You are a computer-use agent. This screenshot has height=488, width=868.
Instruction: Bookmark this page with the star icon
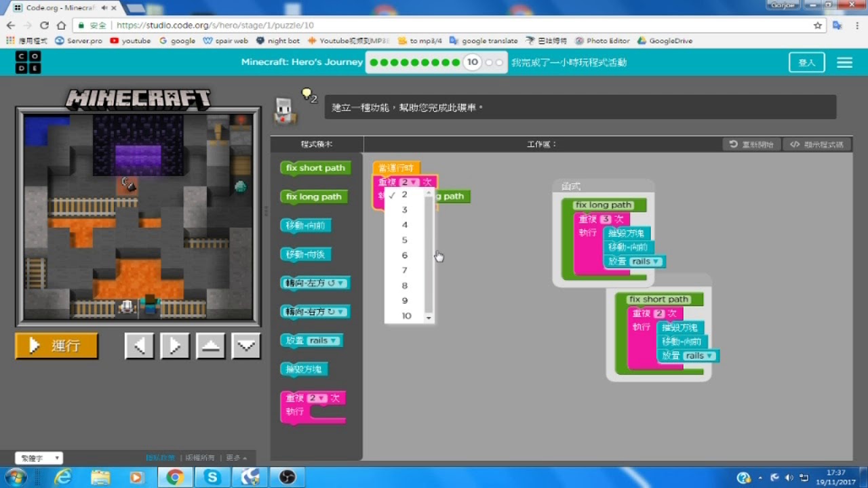818,25
